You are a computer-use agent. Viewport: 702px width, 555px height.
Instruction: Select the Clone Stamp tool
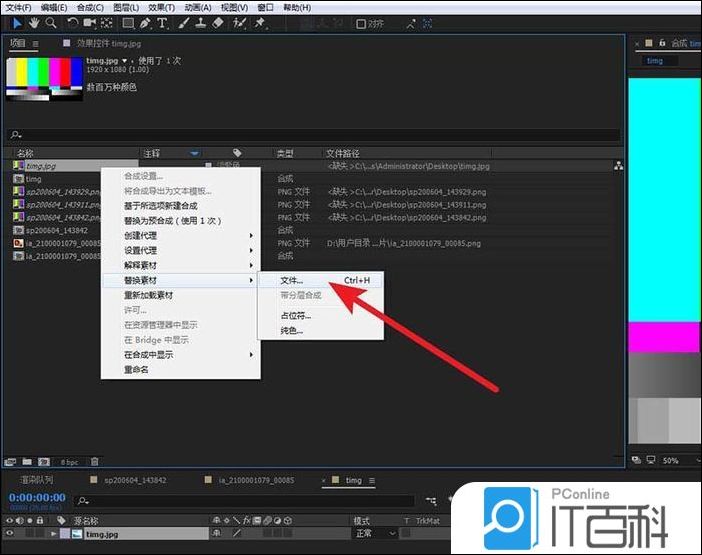pos(200,22)
